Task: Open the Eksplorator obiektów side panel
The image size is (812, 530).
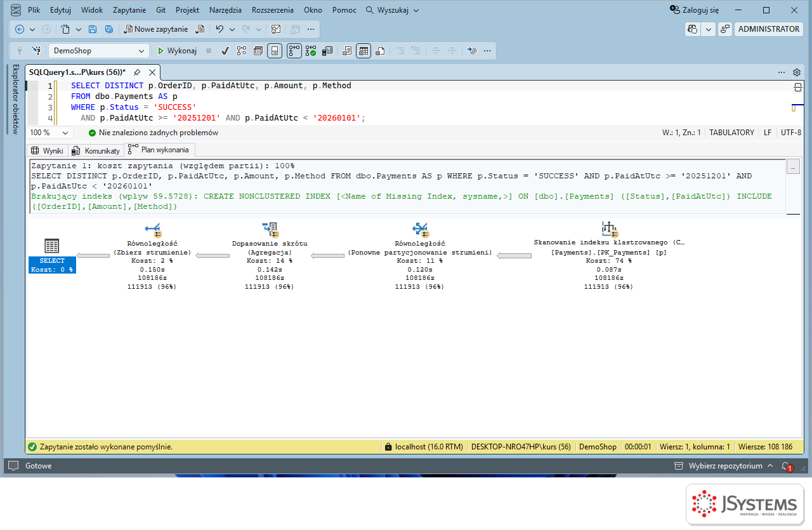Action: pyautogui.click(x=16, y=98)
